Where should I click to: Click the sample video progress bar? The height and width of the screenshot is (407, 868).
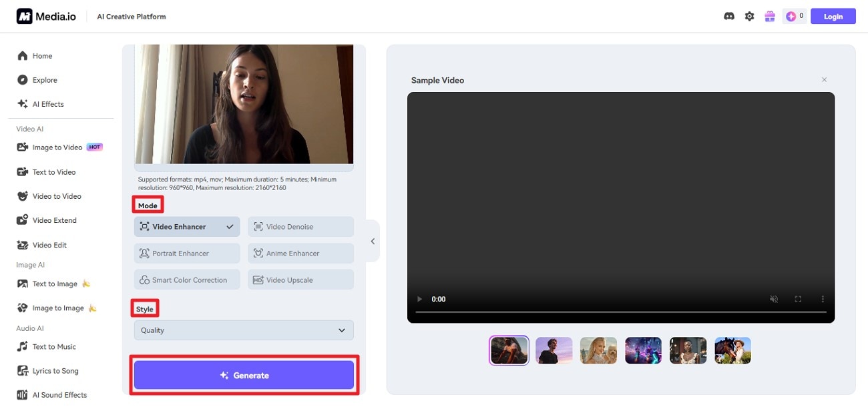point(621,312)
